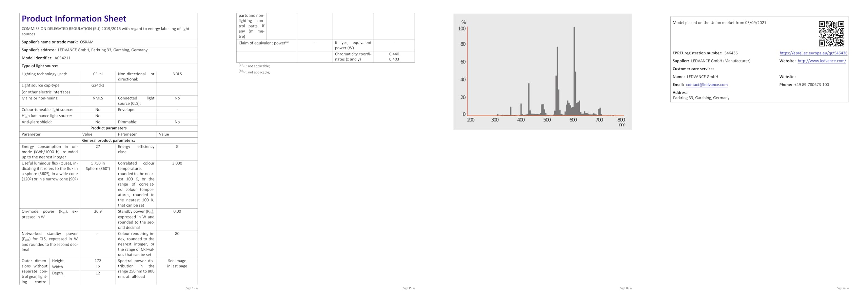868x307 pixels.
Task: Click the "Email:" label on page 4
Action: [x=678, y=85]
